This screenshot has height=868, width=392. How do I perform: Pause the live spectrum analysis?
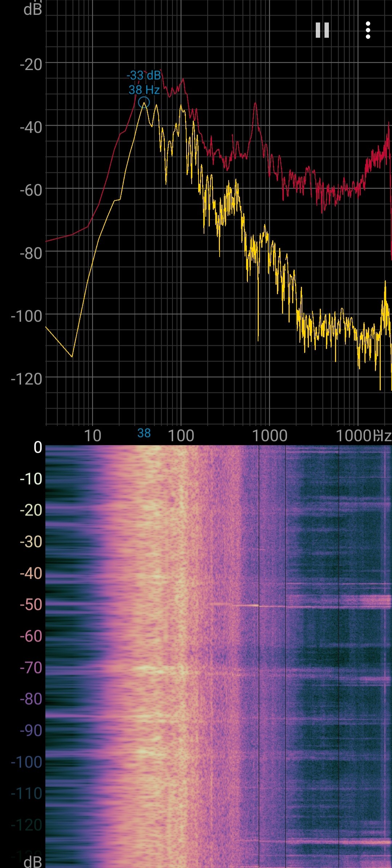(x=322, y=30)
